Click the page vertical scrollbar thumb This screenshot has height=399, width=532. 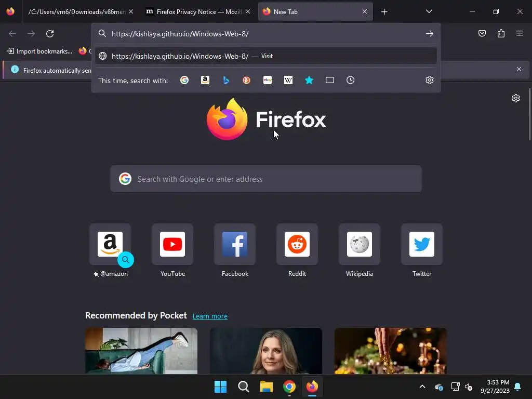(x=530, y=114)
